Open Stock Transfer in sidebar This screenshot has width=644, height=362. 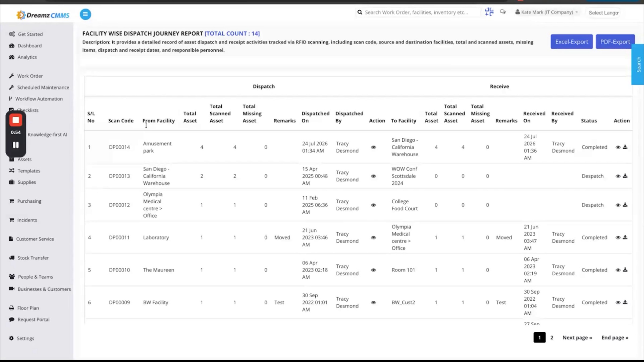click(x=33, y=258)
